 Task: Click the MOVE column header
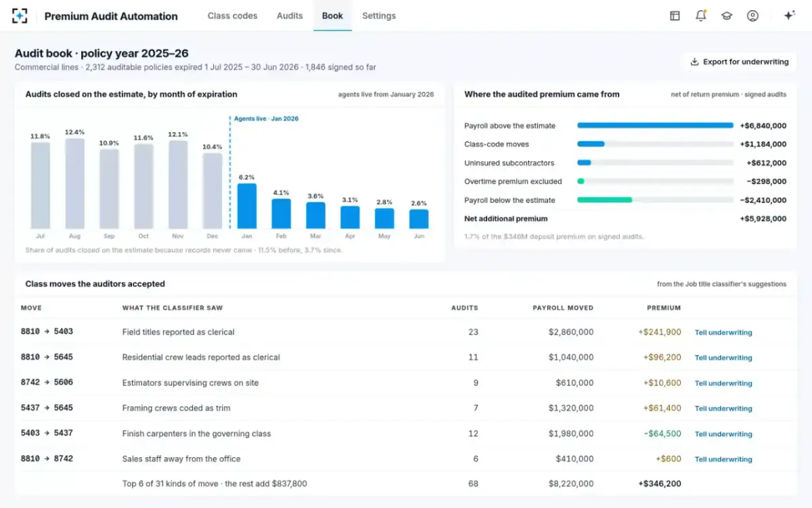pyautogui.click(x=31, y=308)
